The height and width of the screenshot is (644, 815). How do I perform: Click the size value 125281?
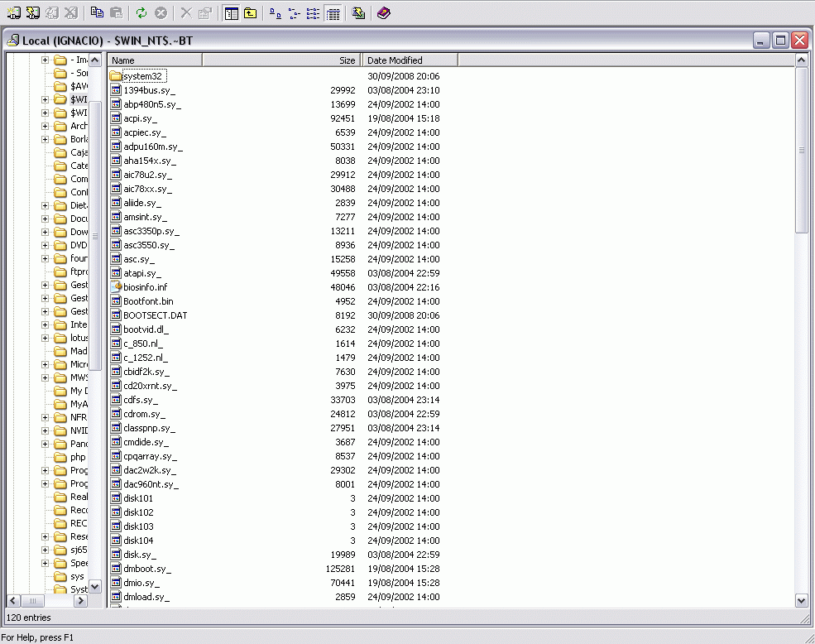[x=340, y=569]
